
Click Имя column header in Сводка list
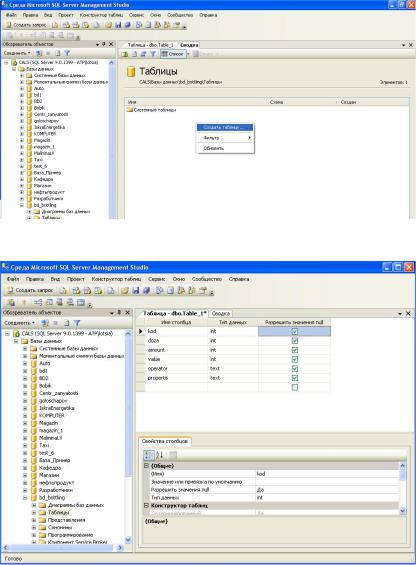click(197, 102)
